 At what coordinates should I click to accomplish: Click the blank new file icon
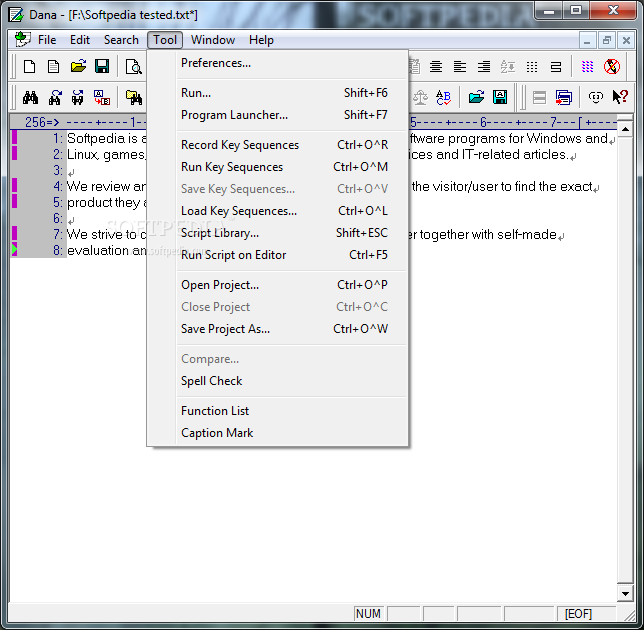click(x=29, y=67)
